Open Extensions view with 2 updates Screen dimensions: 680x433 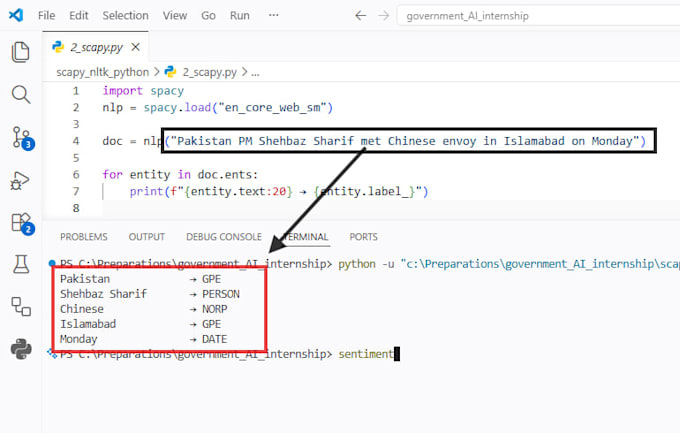click(22, 223)
